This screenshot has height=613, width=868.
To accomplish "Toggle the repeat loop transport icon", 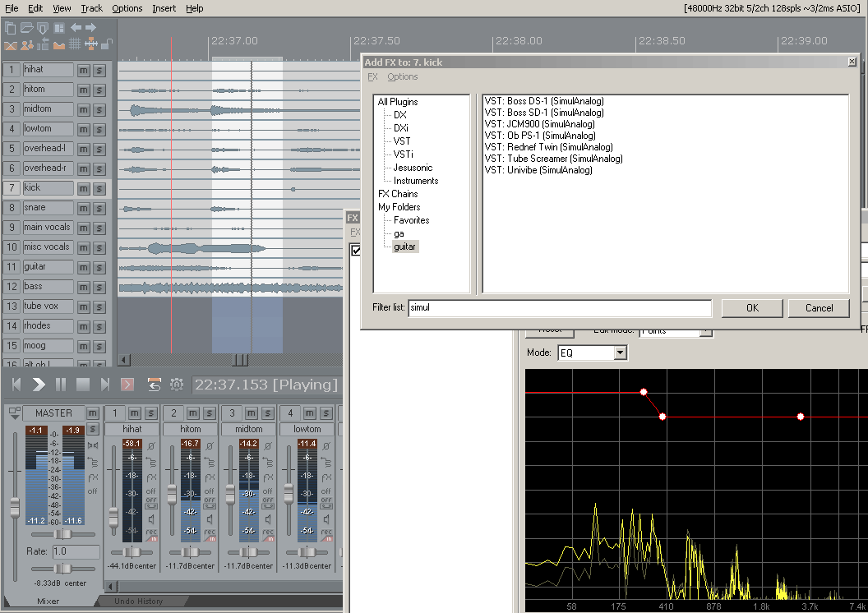I will [x=154, y=385].
